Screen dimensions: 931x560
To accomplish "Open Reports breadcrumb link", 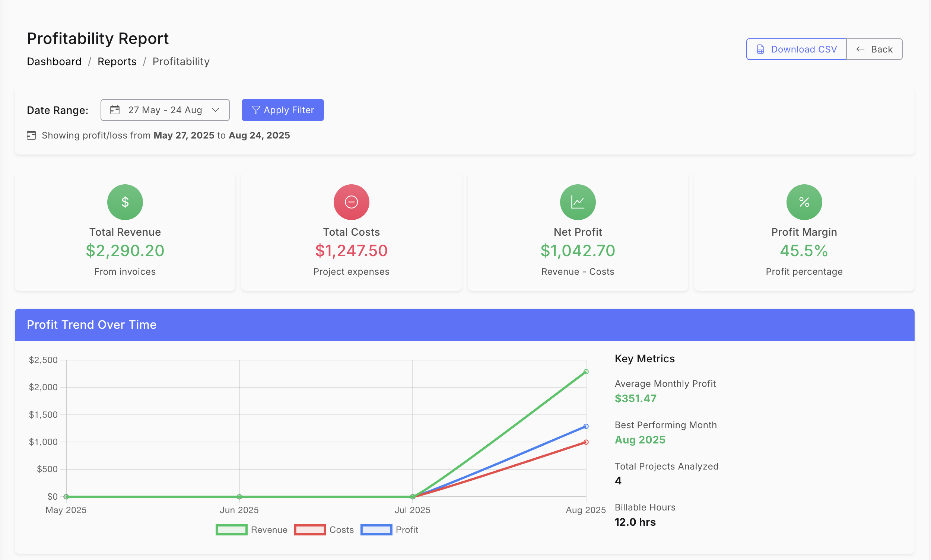I will point(117,61).
